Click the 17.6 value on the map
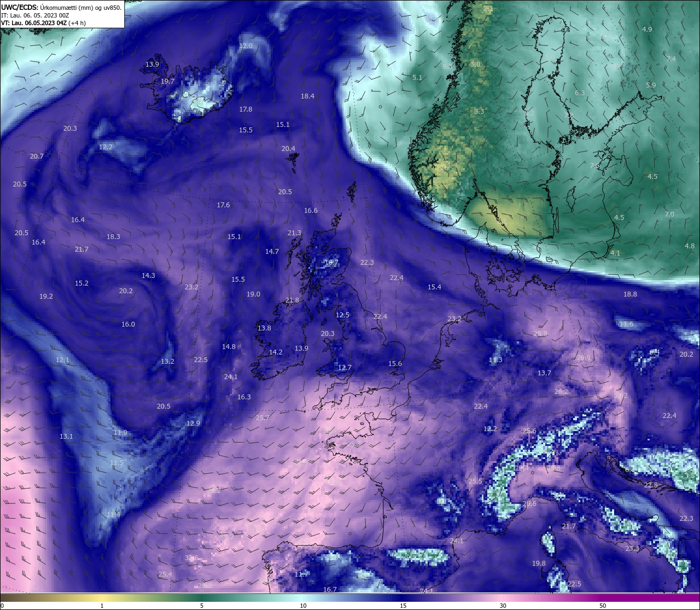This screenshot has height=610, width=700. pos(223,205)
